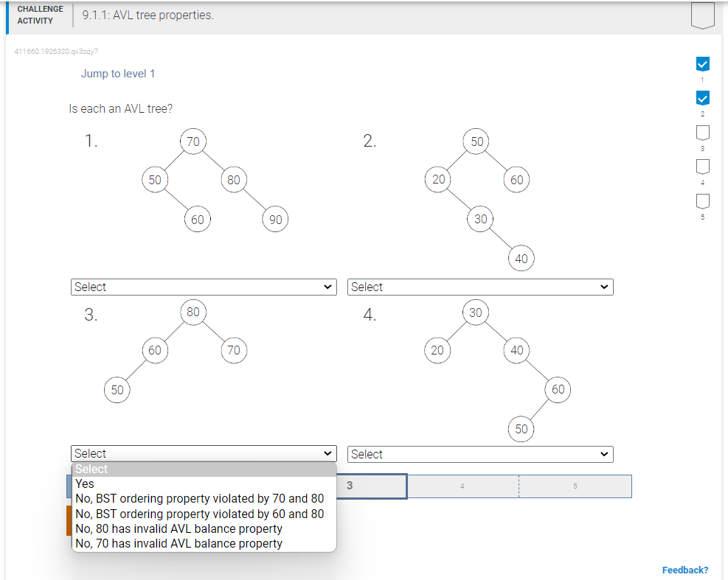The height and width of the screenshot is (580, 728).
Task: Toggle the level 1 completion checkbox
Action: [x=701, y=63]
